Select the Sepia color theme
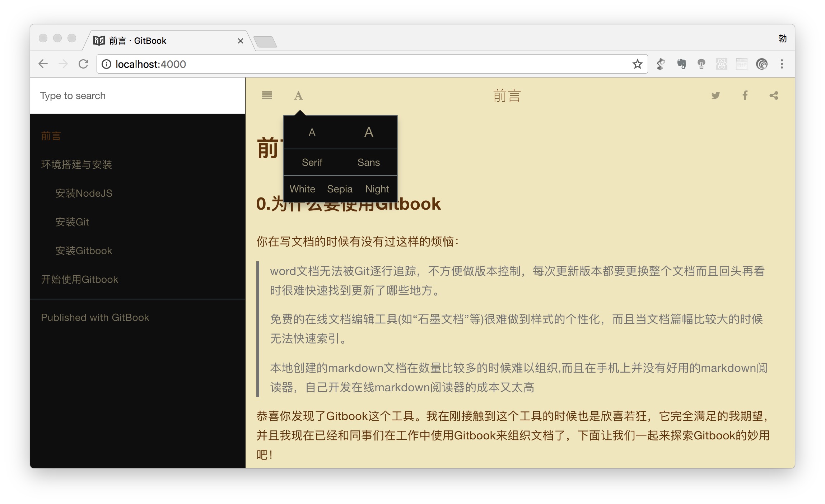Viewport: 825px width, 504px height. [x=340, y=189]
